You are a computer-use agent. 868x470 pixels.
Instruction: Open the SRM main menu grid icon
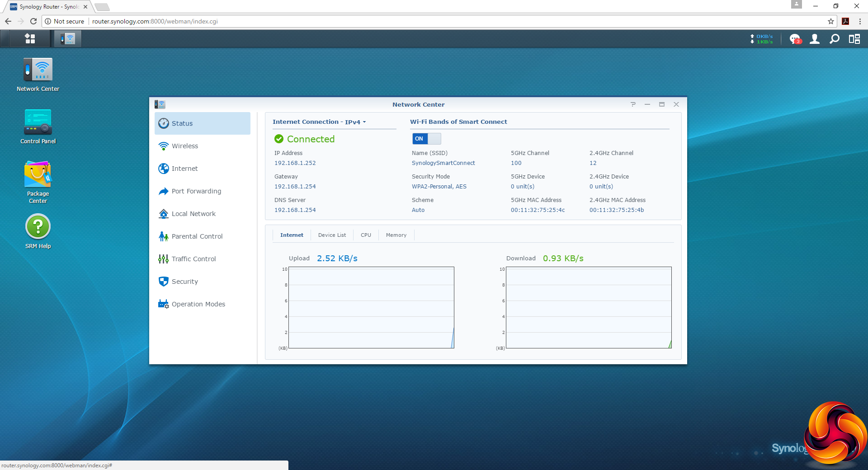coord(29,39)
